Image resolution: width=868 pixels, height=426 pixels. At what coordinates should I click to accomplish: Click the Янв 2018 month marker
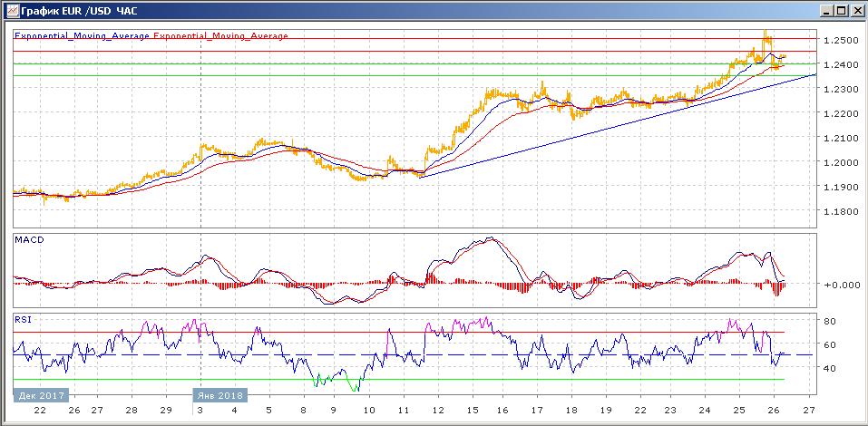click(219, 396)
